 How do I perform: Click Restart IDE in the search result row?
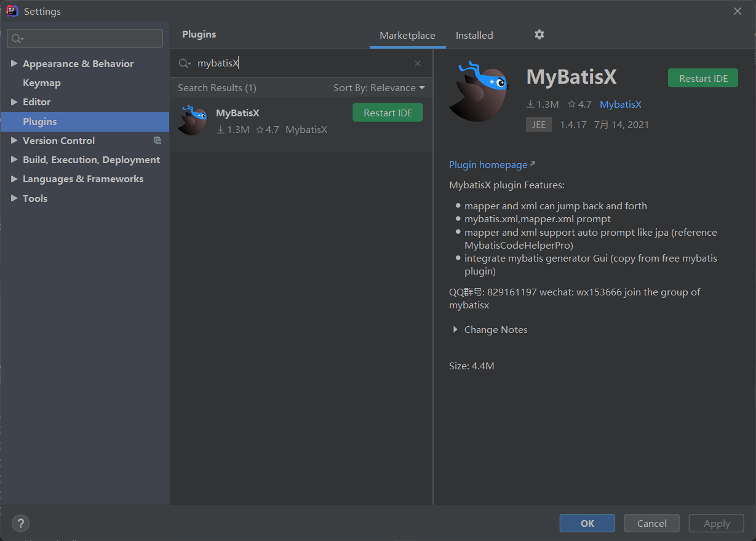pyautogui.click(x=388, y=113)
